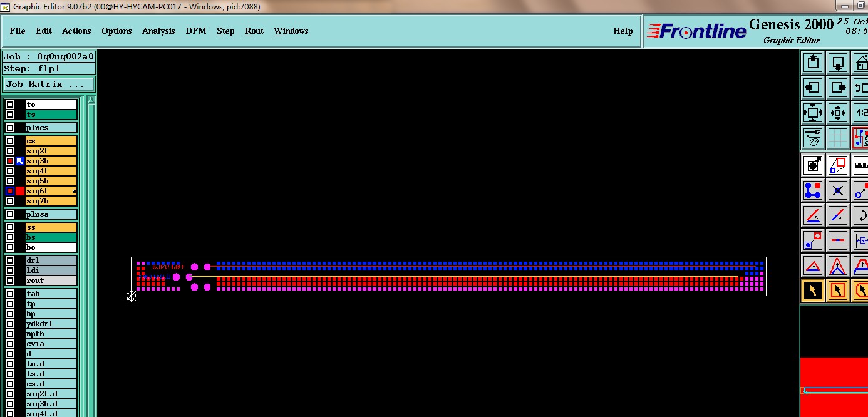Select the feature highlight tool with black circle and arrow
This screenshot has height=417, width=868.
point(813,165)
